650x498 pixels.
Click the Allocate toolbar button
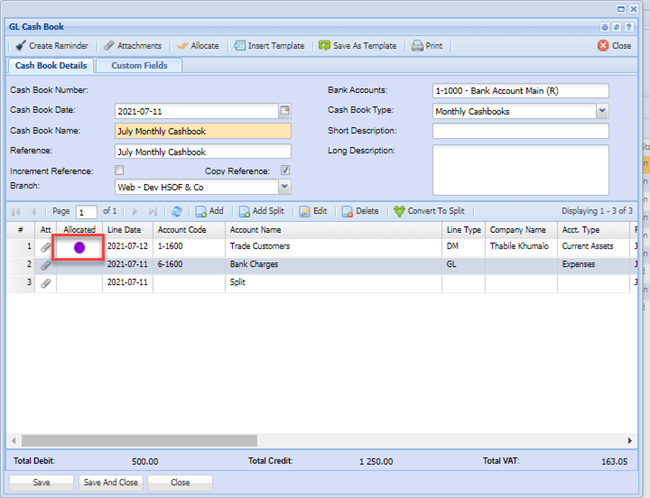[182, 46]
